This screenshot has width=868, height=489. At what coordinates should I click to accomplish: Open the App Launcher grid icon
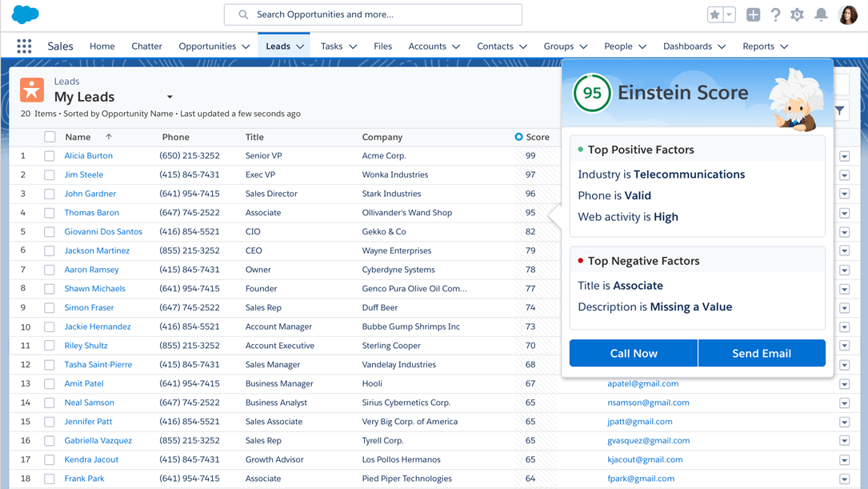coord(24,46)
